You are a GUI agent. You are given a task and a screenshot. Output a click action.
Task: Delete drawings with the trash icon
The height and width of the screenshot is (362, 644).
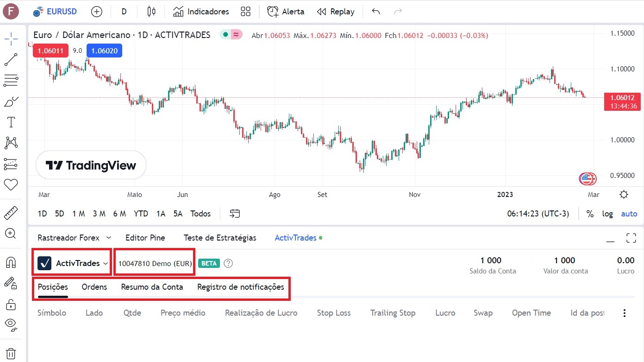click(11, 353)
